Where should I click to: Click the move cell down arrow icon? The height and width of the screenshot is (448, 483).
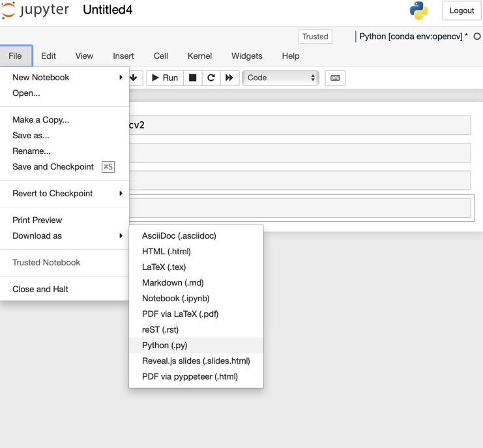pos(134,78)
